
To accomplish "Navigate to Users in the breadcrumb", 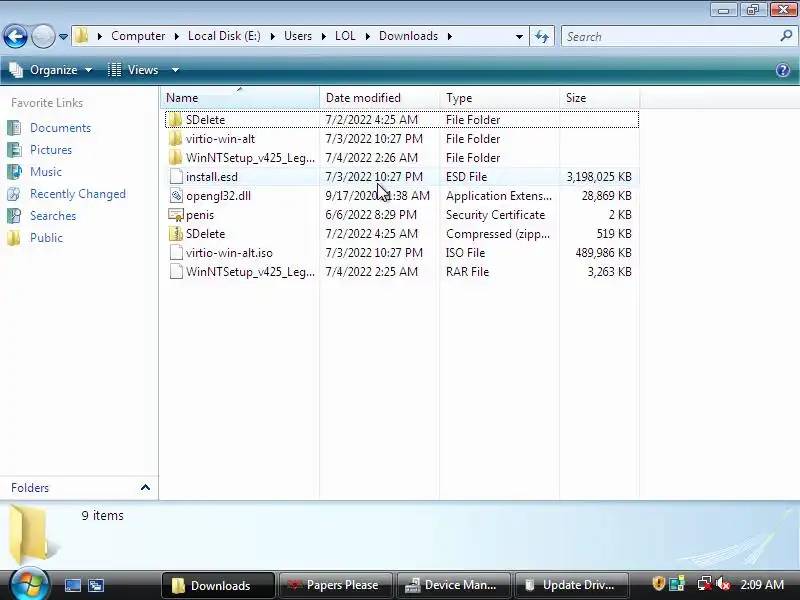I will click(297, 36).
